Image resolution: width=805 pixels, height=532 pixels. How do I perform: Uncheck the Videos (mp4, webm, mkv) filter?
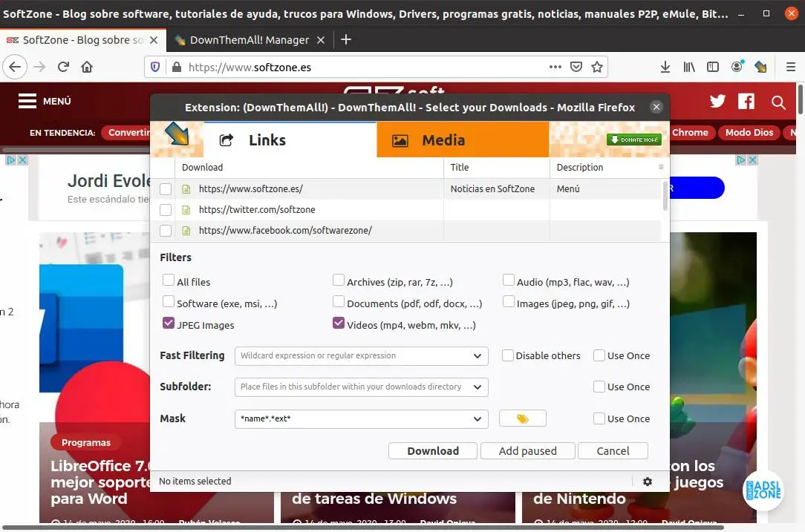click(x=338, y=324)
